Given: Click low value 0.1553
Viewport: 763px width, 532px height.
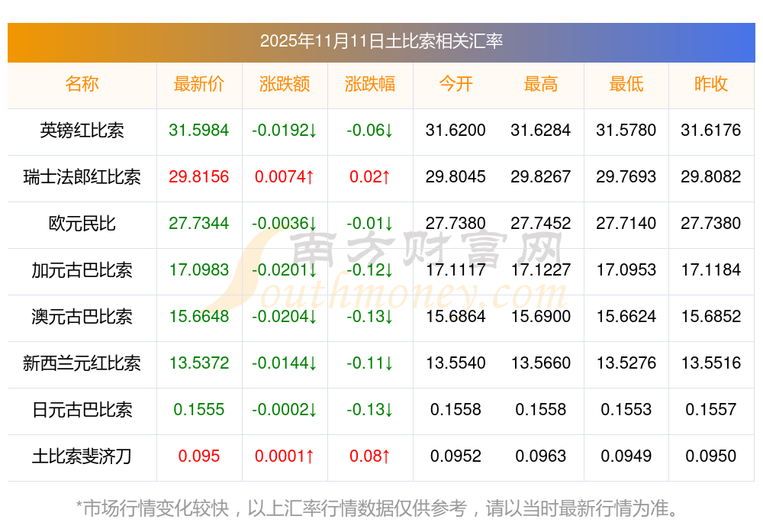Looking at the screenshot, I should pos(626,410).
